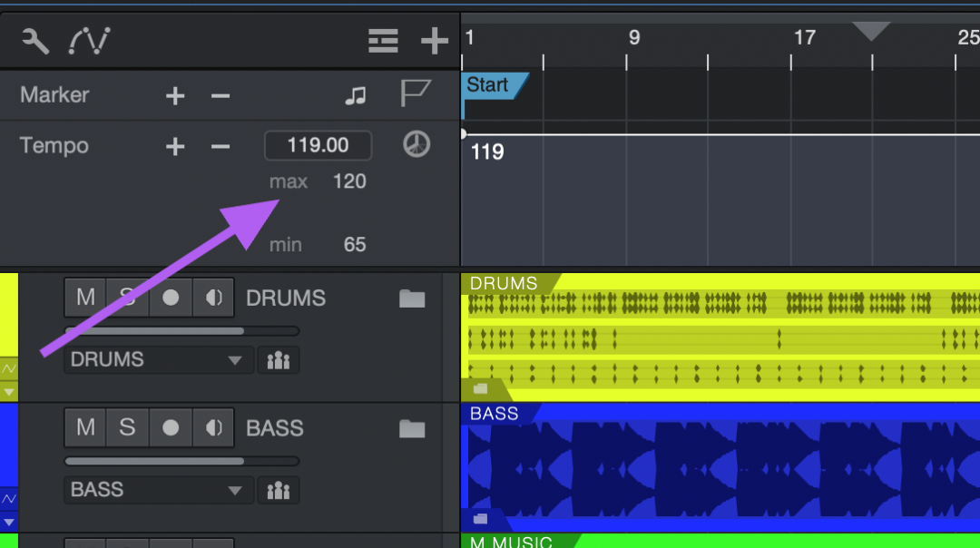The width and height of the screenshot is (980, 548).
Task: Add a new track with the plus icon
Action: pos(434,40)
